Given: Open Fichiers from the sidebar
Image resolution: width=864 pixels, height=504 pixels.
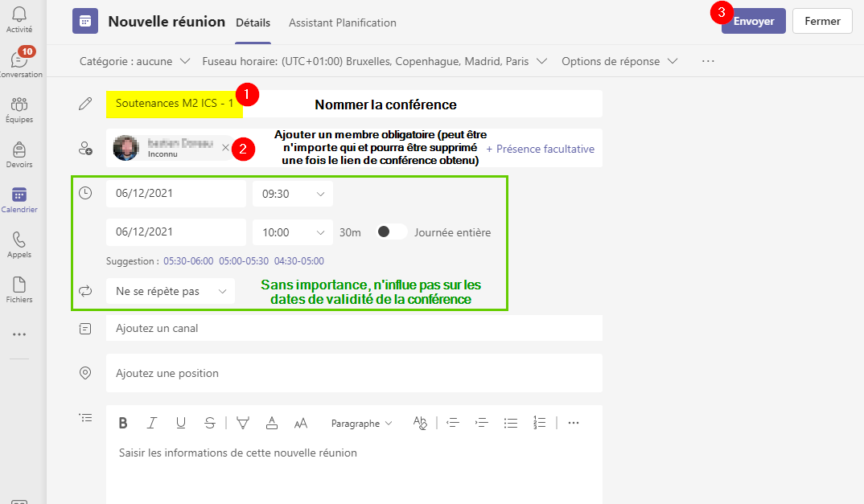Looking at the screenshot, I should coord(20,287).
